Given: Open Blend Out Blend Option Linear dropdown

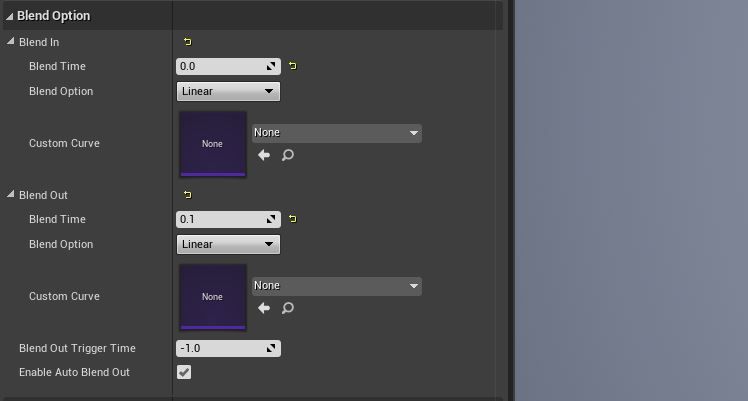Looking at the screenshot, I should [229, 244].
